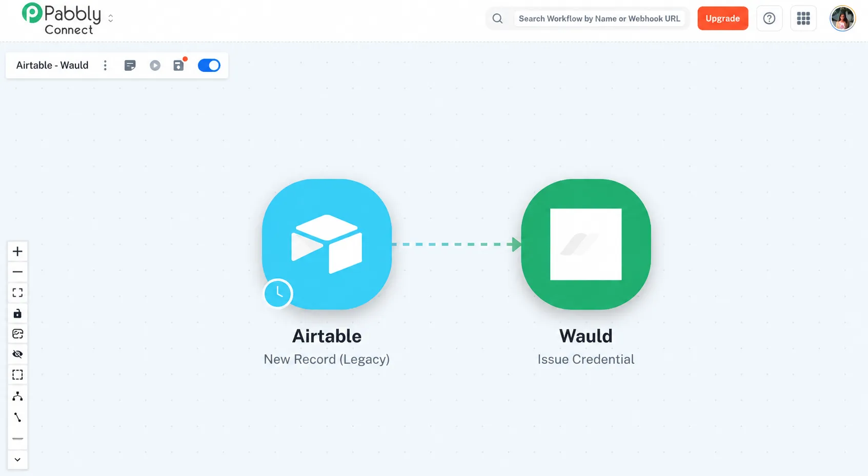Viewport: 868px width, 476px height.
Task: Click the Issue Credential label
Action: [586, 360]
